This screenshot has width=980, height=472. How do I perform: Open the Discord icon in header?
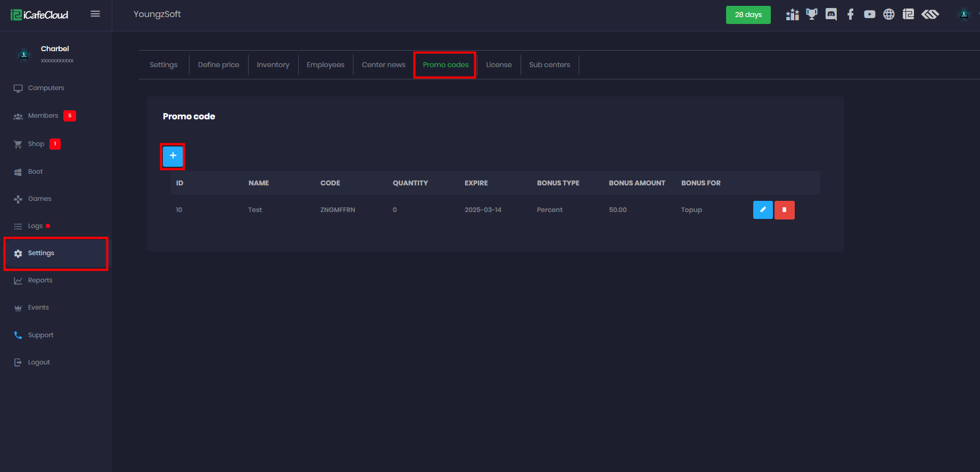tap(831, 14)
